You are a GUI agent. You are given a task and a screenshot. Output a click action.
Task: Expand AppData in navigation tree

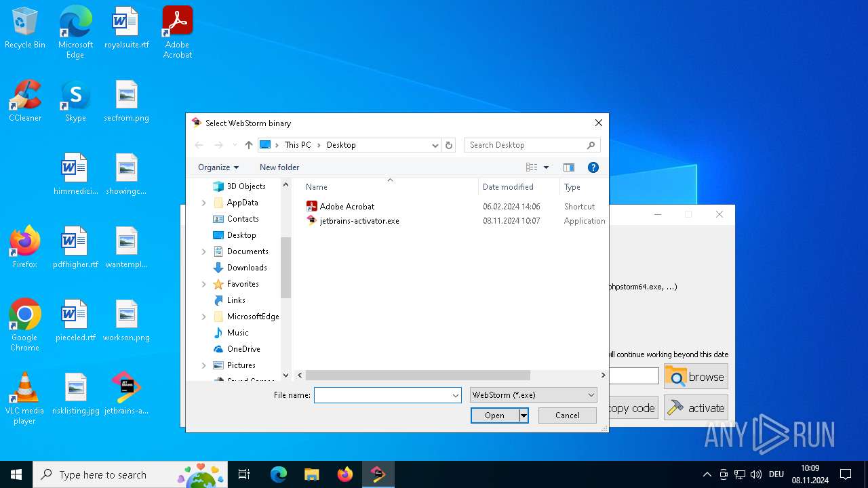[204, 203]
